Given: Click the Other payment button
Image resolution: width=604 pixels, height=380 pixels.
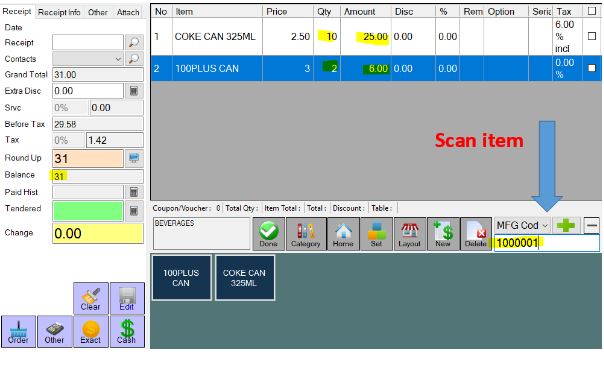Looking at the screenshot, I should coord(54,331).
